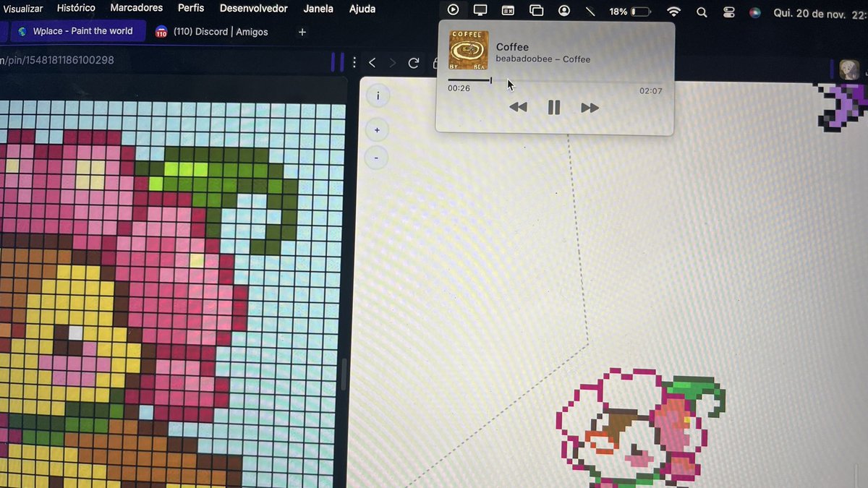868x488 pixels.
Task: Open the Wplace user avatar profile
Action: [849, 69]
